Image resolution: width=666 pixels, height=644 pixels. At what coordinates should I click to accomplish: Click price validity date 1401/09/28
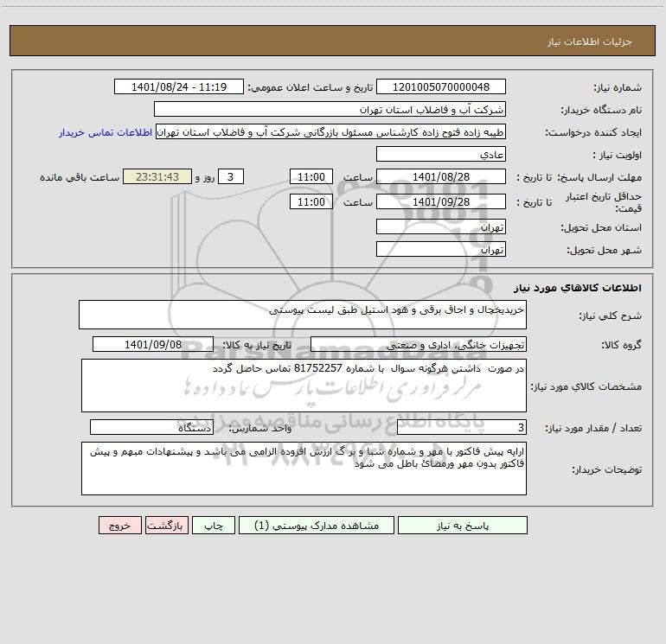click(441, 201)
